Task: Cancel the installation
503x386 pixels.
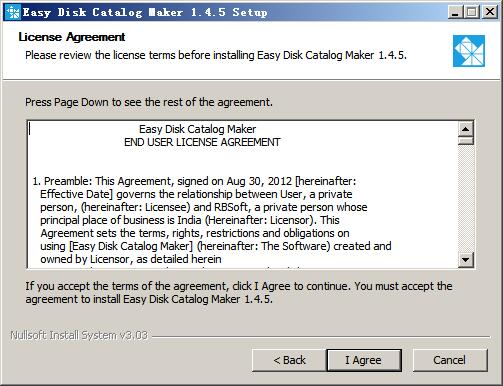Action: point(450,360)
